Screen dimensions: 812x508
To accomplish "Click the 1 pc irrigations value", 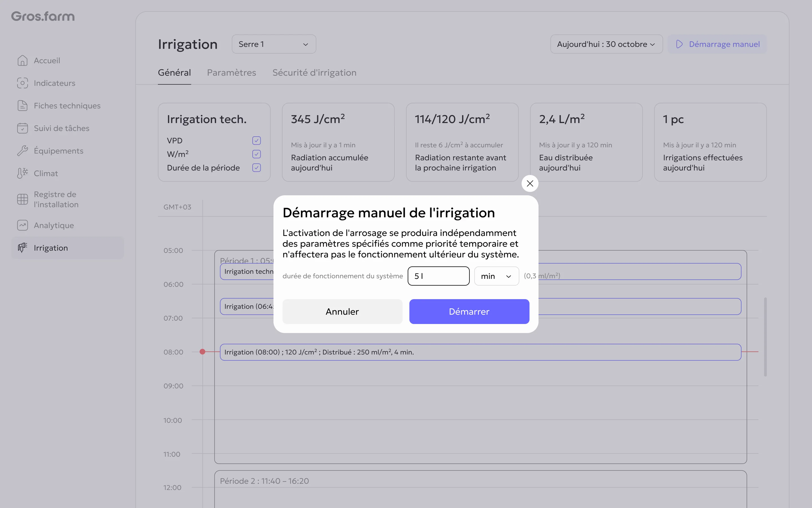I will pyautogui.click(x=673, y=119).
